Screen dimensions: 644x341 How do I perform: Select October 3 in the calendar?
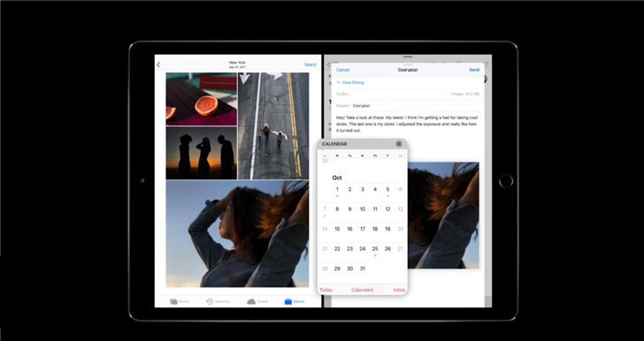(x=363, y=190)
